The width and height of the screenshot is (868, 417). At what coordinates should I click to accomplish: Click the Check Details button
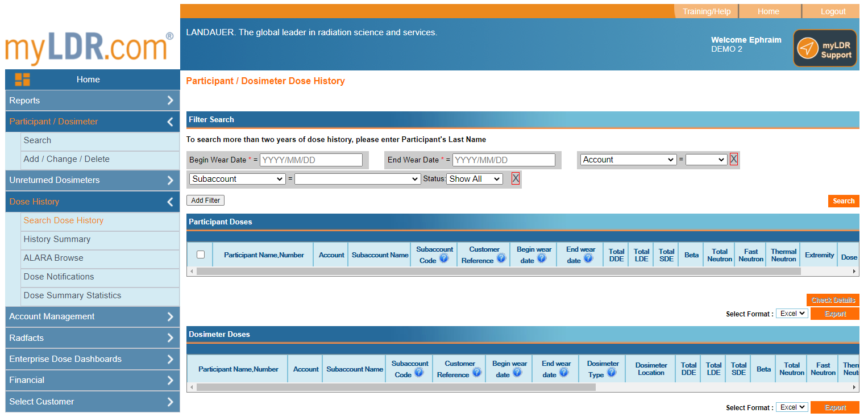coord(833,300)
